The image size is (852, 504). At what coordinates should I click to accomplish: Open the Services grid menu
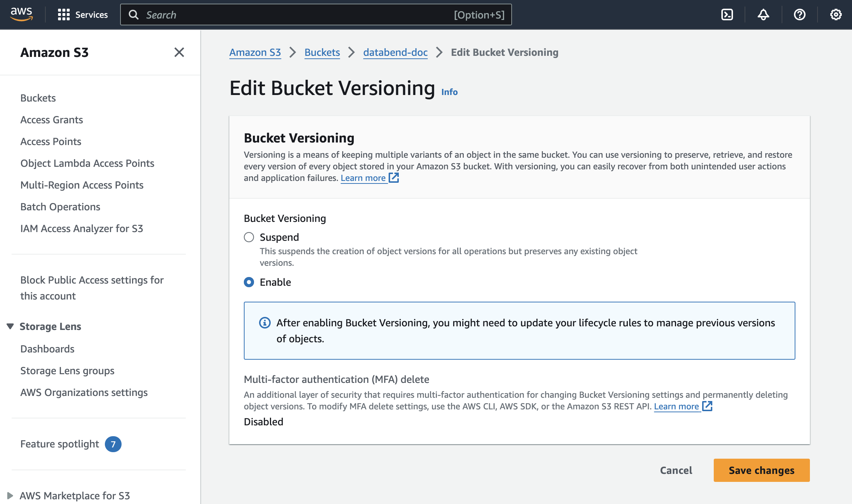coord(64,15)
